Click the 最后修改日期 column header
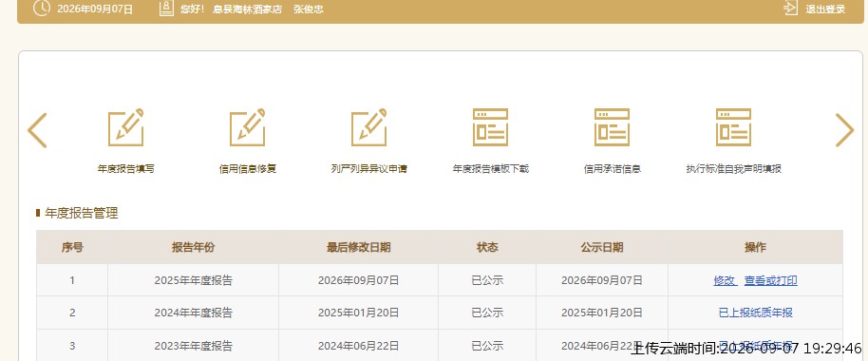 [358, 248]
